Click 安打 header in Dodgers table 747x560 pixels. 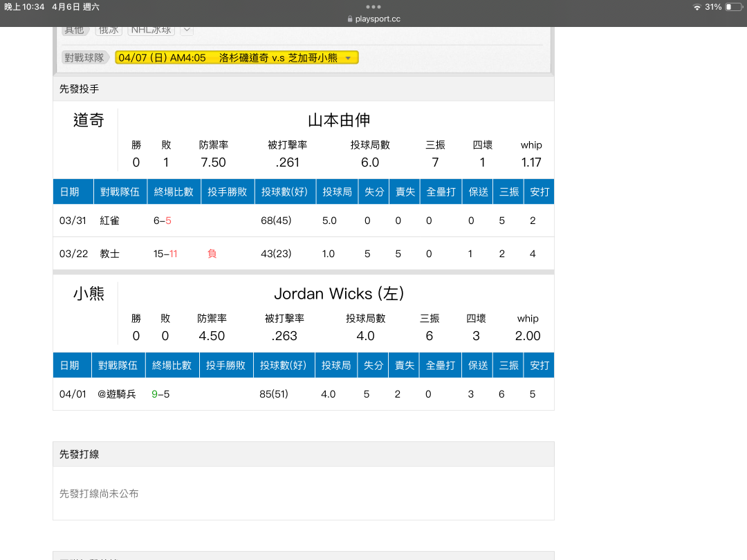pyautogui.click(x=539, y=192)
